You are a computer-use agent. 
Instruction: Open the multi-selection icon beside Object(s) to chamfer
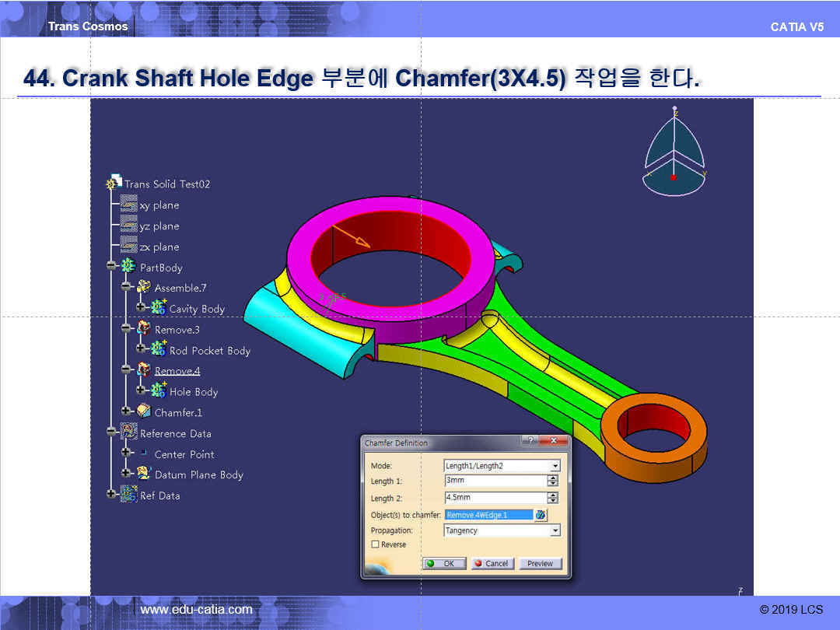click(541, 515)
